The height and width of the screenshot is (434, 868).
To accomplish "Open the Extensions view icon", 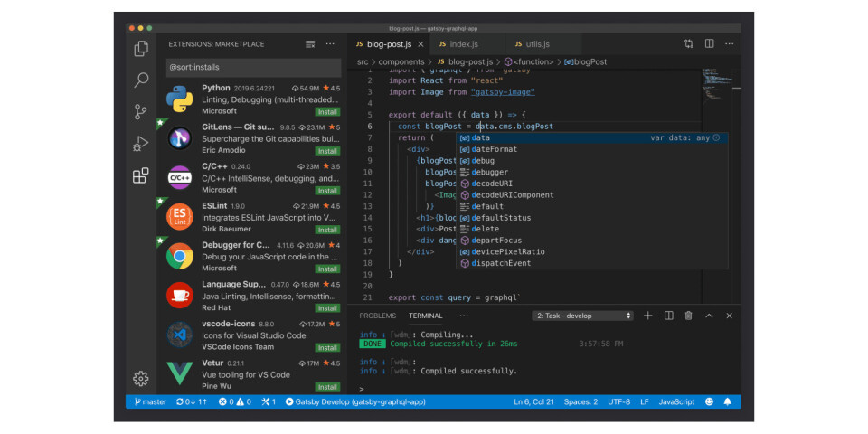I will (141, 175).
